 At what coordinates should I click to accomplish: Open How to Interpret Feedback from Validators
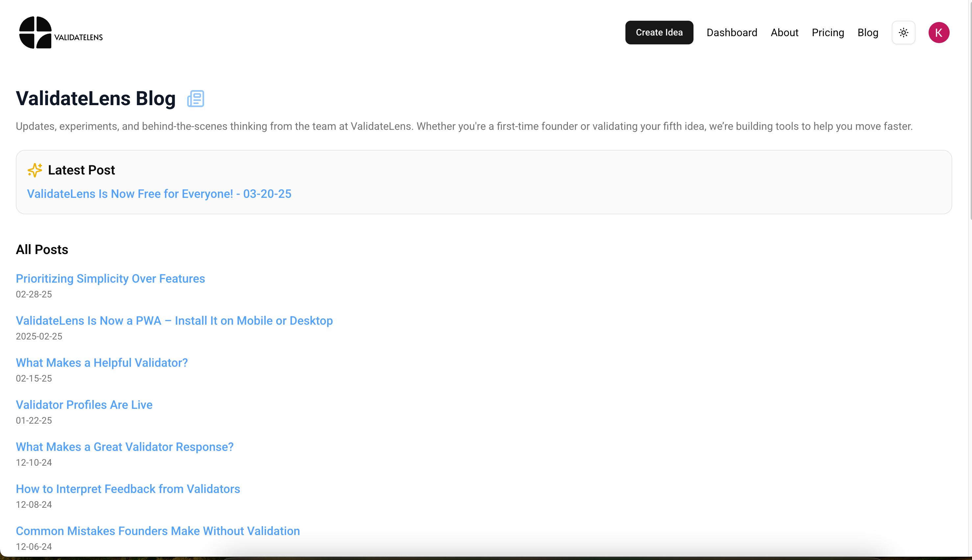128,489
